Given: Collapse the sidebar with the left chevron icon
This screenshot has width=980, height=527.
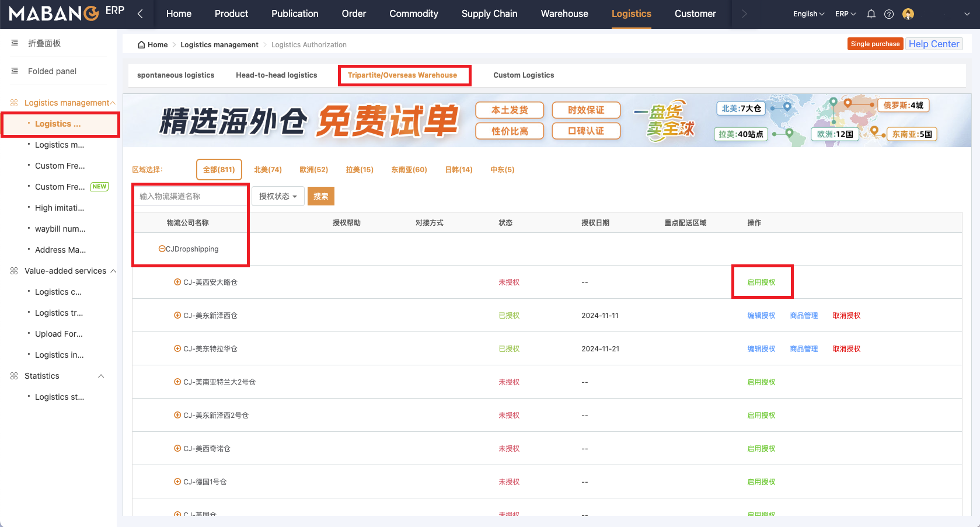Looking at the screenshot, I should (140, 13).
